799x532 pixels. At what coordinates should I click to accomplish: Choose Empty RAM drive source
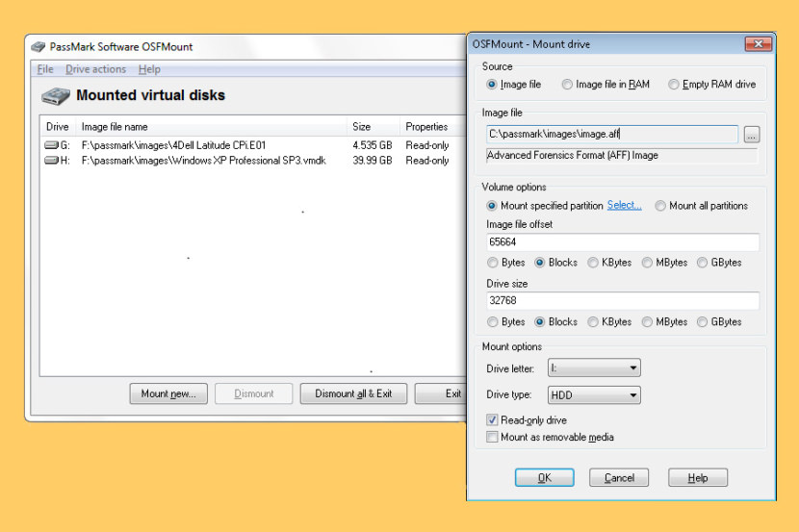pos(674,85)
